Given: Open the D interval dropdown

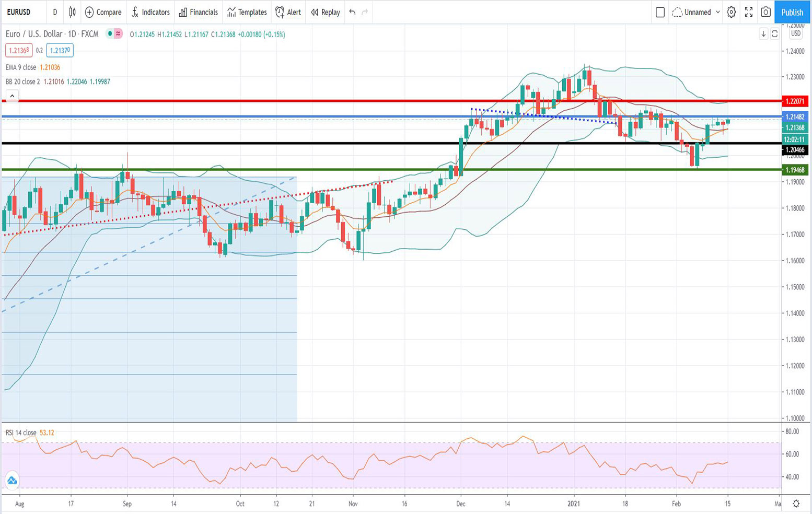Looking at the screenshot, I should 55,12.
